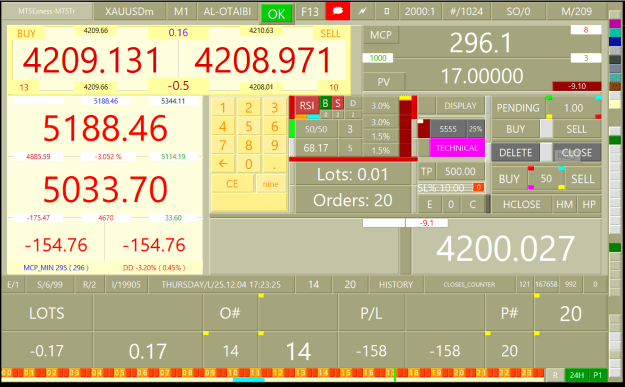
Task: Open the XAUUSDm symbol selector
Action: pos(129,12)
